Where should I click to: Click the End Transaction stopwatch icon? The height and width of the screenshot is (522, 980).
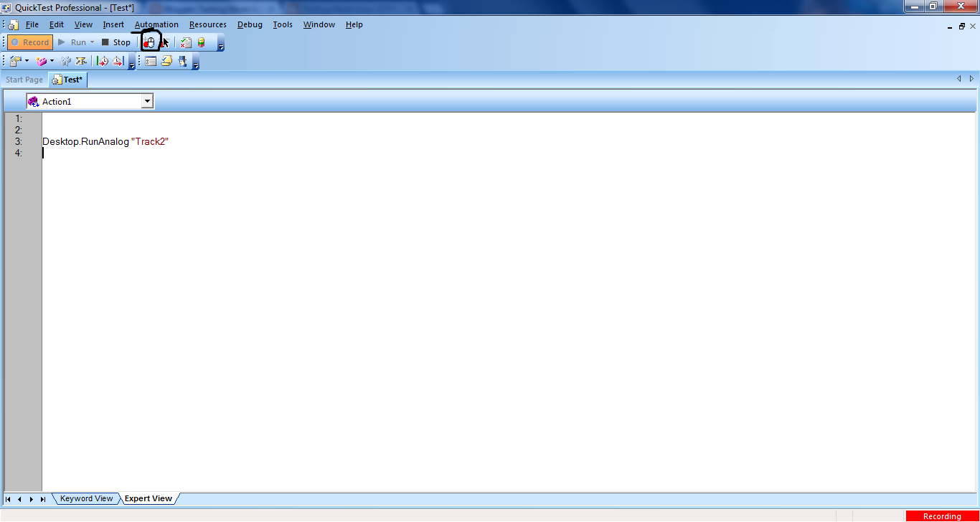(118, 62)
